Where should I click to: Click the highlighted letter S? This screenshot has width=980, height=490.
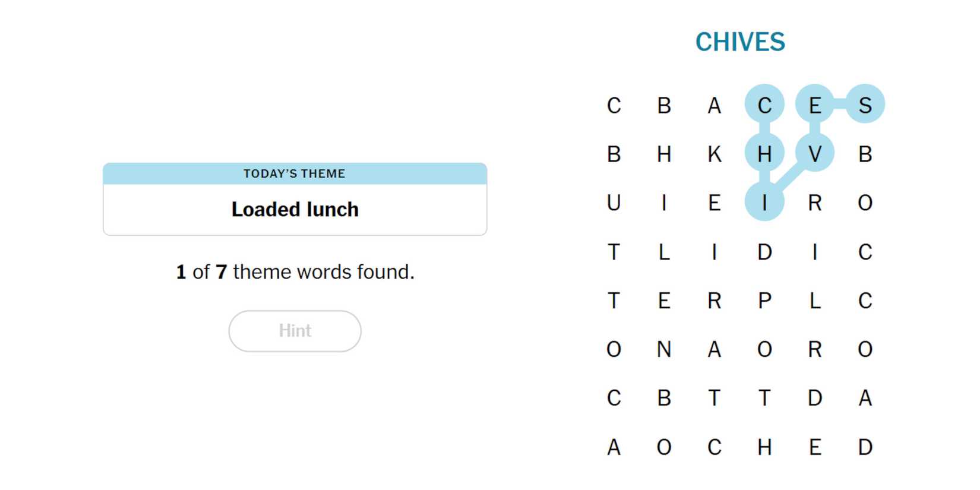point(865,105)
